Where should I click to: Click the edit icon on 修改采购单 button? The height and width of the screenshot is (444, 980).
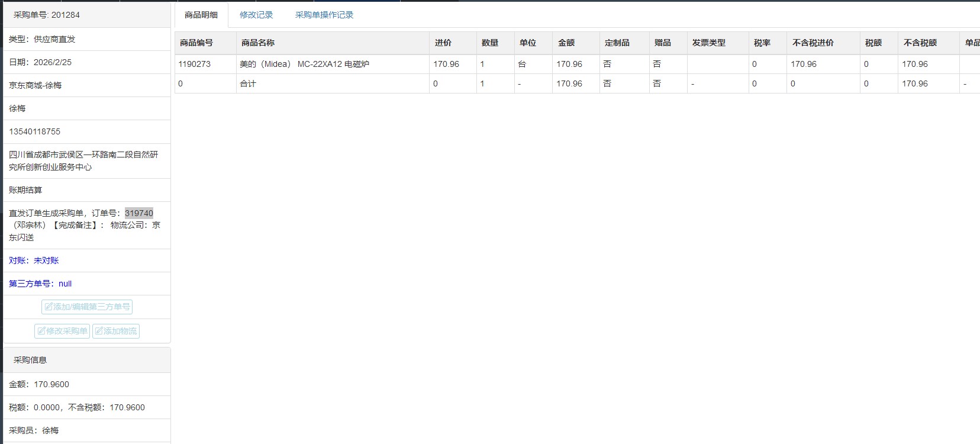tap(41, 331)
